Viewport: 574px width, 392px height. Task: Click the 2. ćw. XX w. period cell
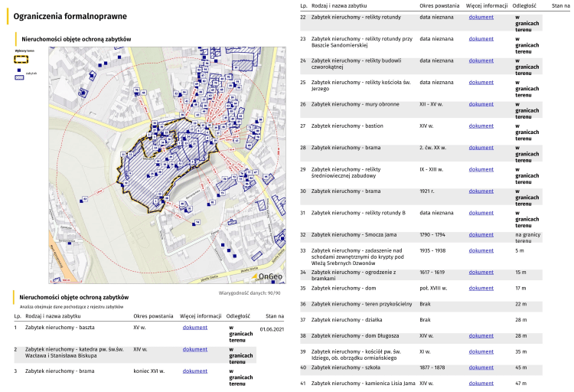[433, 148]
